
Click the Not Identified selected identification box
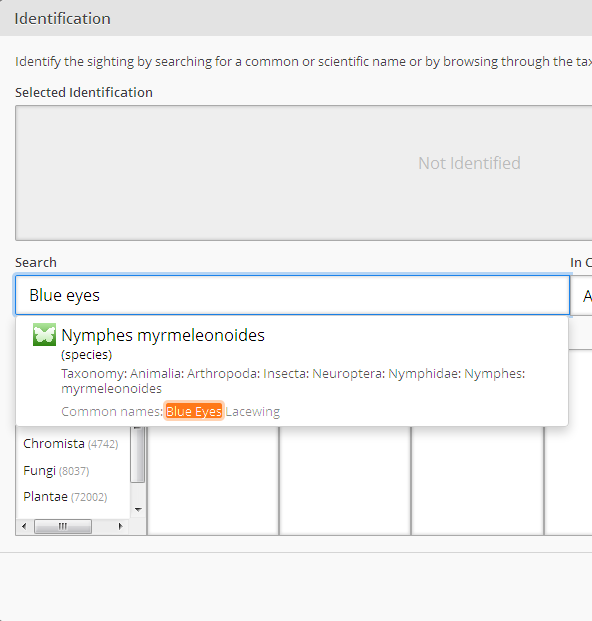coord(303,173)
